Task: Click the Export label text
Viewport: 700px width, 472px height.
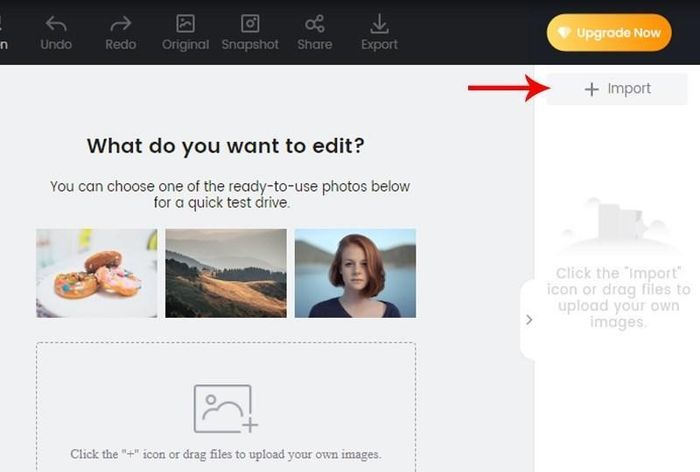Action: (x=379, y=45)
